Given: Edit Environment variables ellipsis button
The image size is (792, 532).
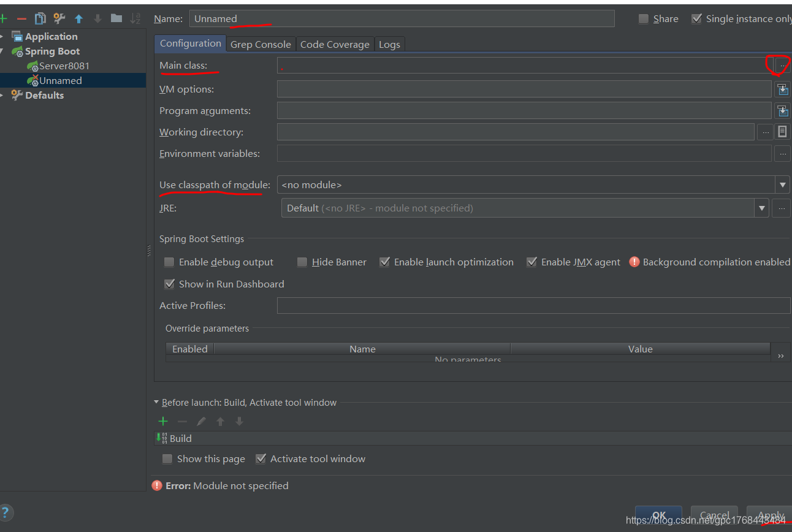Looking at the screenshot, I should pos(782,153).
